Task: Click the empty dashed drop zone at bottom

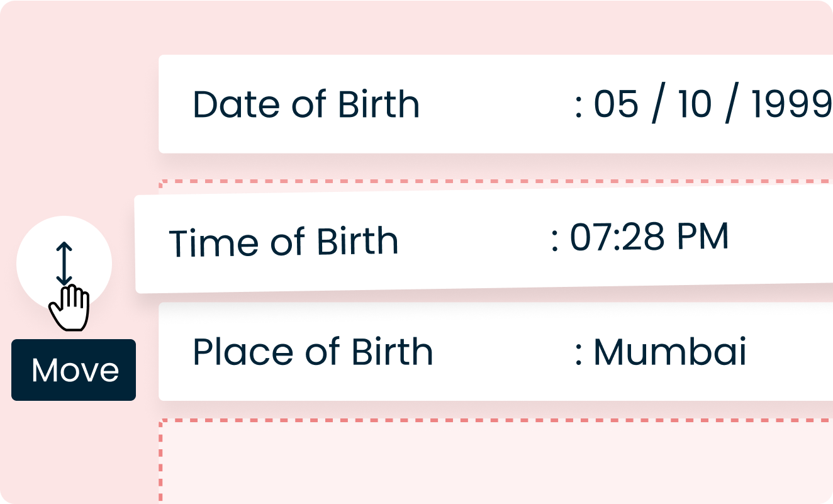Action: tap(497, 461)
